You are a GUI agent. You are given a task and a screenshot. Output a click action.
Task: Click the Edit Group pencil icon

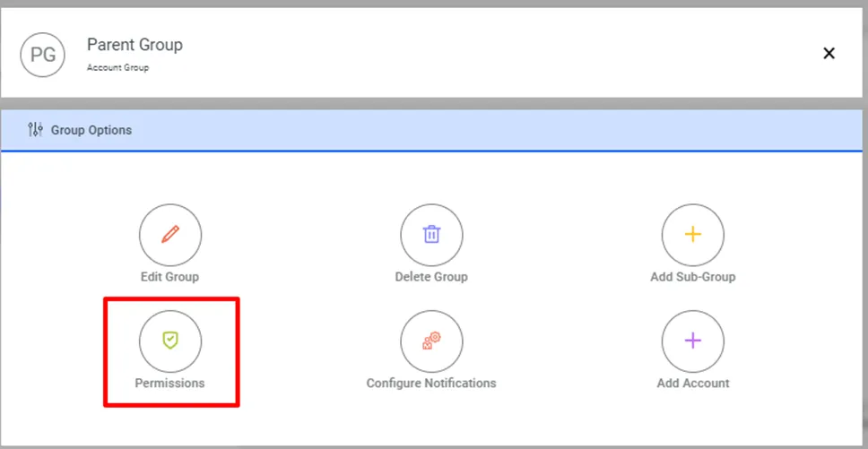point(170,235)
